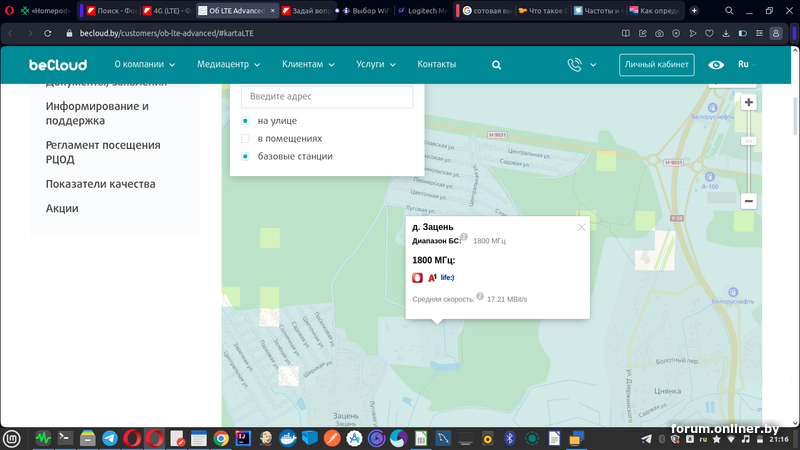Open Opera menu O icon

[x=9, y=10]
